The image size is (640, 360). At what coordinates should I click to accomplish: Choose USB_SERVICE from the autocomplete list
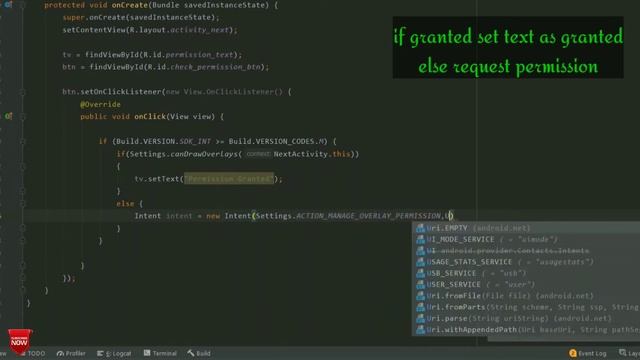point(526,273)
